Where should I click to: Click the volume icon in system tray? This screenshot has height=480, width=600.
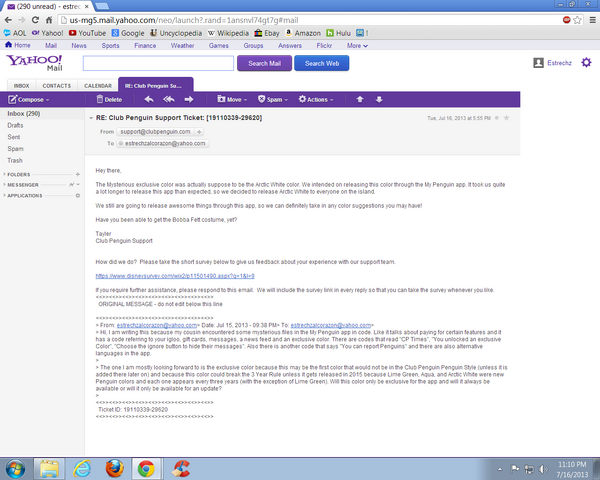coord(543,469)
